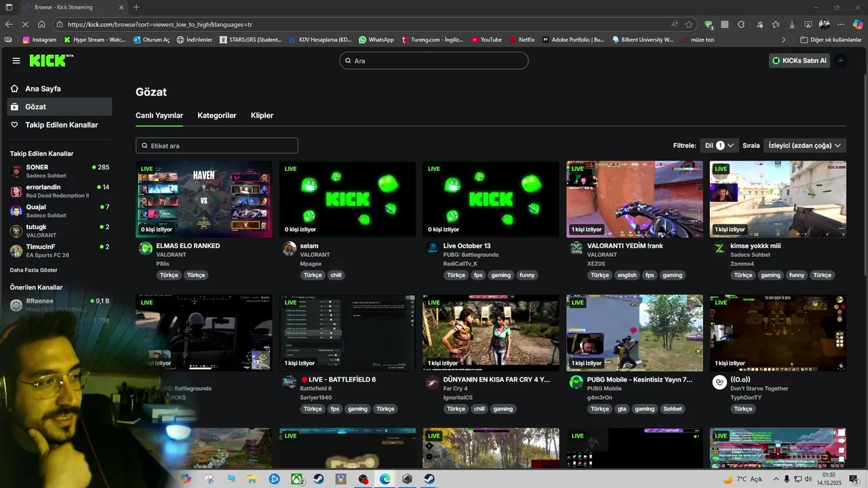
Task: Open Xbox app from the taskbar
Action: (296, 479)
